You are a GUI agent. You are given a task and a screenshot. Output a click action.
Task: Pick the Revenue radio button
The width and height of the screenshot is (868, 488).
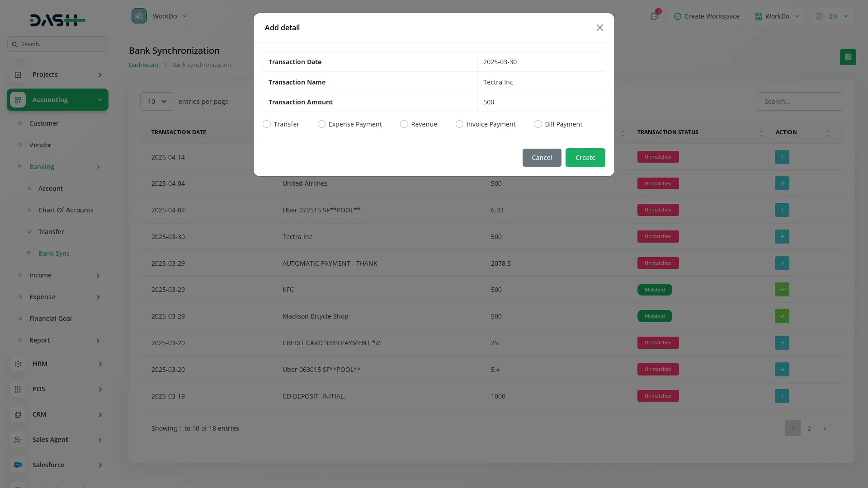tap(404, 124)
